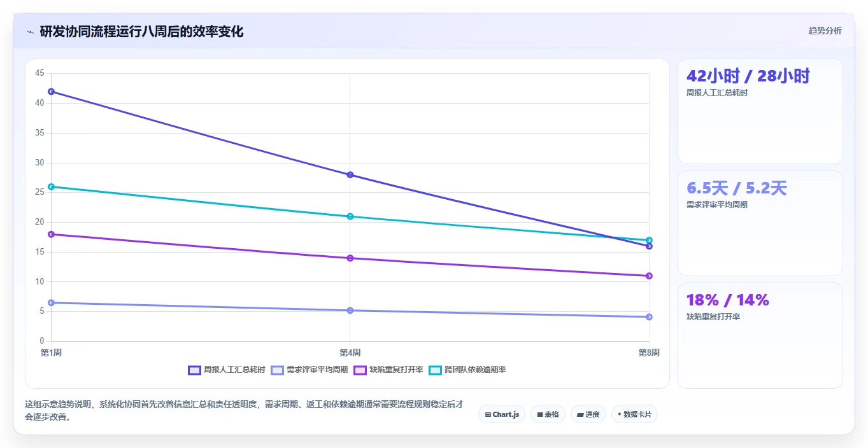Select the 周报人工汇总耗时 point at 第4周 (28)

pos(350,175)
